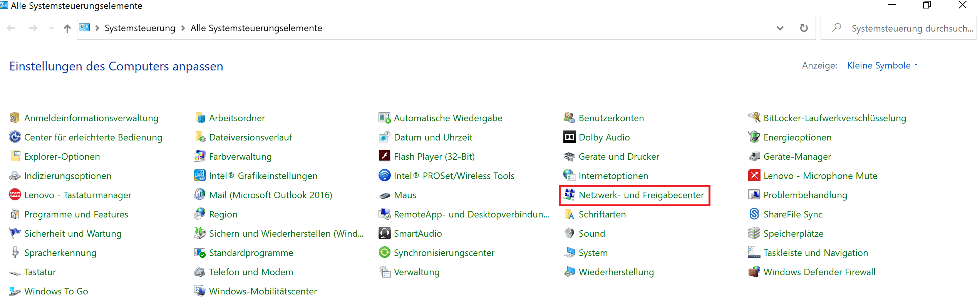Click the Region globe icon
This screenshot has width=980, height=306.
click(199, 214)
